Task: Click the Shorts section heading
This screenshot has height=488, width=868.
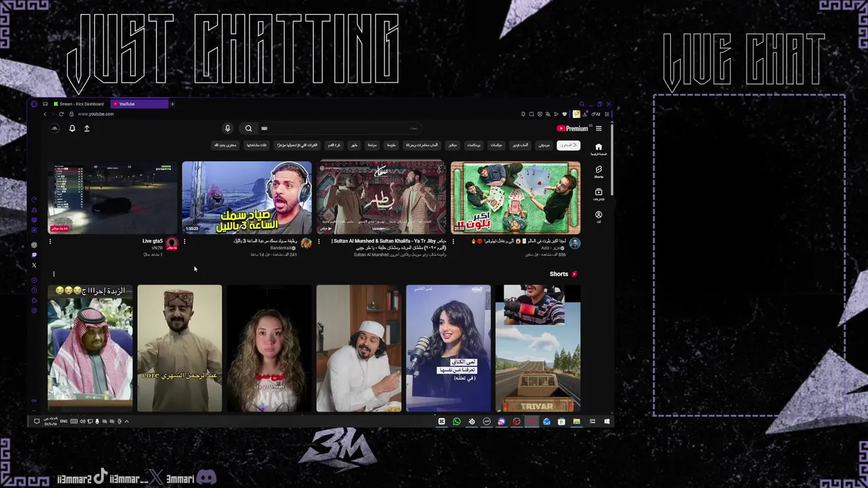Action: point(559,274)
